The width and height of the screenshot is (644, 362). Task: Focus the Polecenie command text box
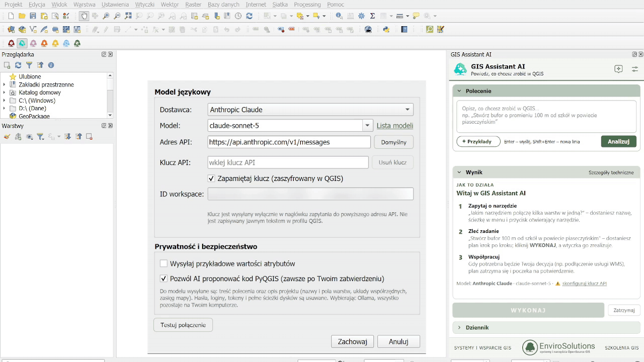point(546,117)
